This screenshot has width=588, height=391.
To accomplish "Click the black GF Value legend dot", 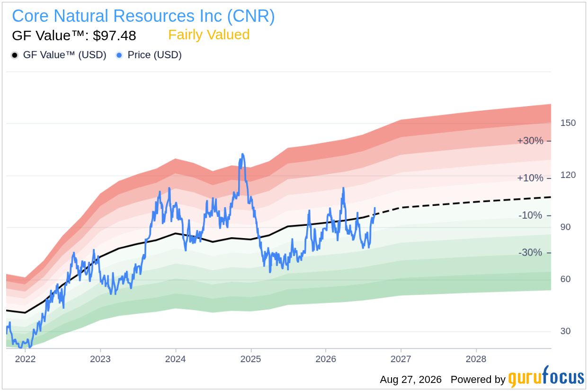I will (15, 55).
